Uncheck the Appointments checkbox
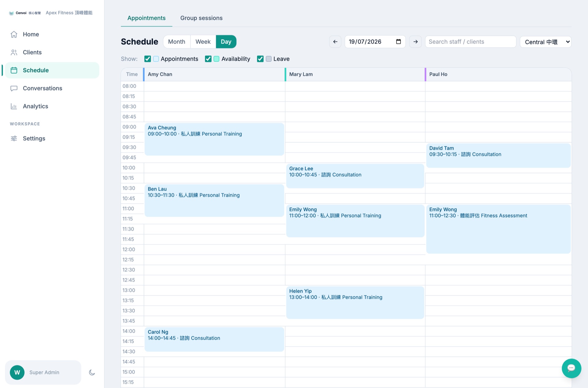The width and height of the screenshot is (588, 388). pyautogui.click(x=148, y=59)
